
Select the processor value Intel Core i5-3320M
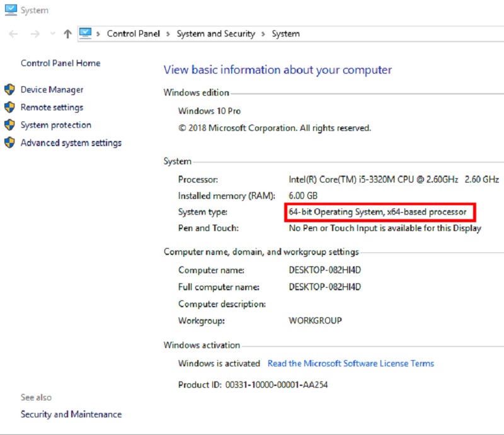click(394, 179)
